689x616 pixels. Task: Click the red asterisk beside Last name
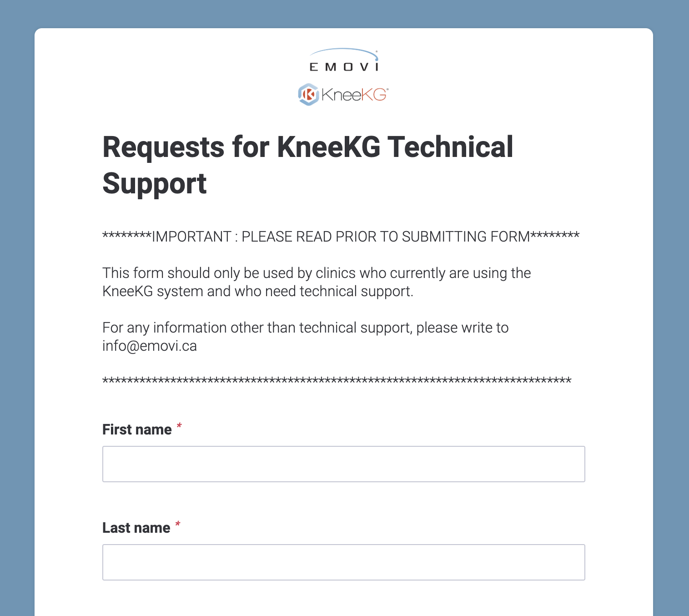(178, 525)
